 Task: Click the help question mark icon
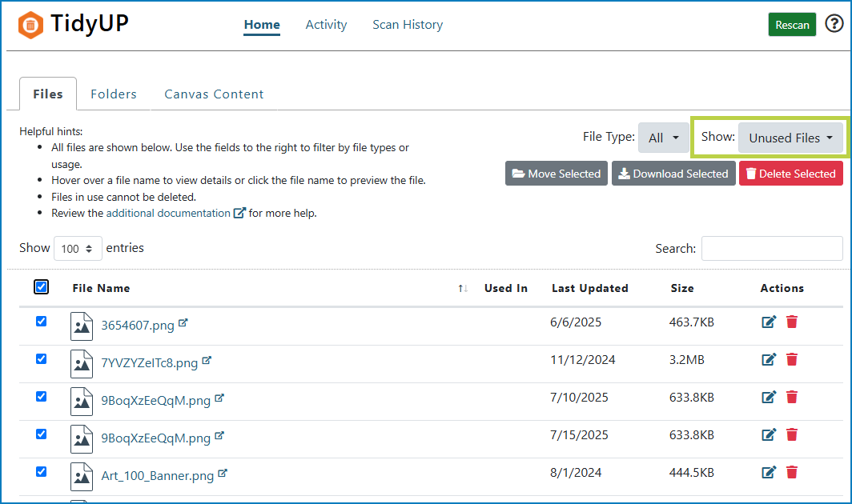[834, 24]
